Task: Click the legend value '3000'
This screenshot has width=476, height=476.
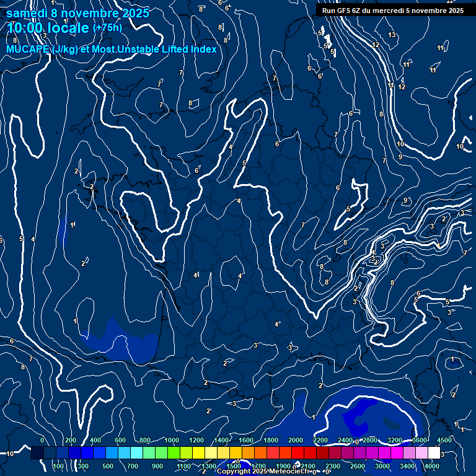Action: click(382, 466)
